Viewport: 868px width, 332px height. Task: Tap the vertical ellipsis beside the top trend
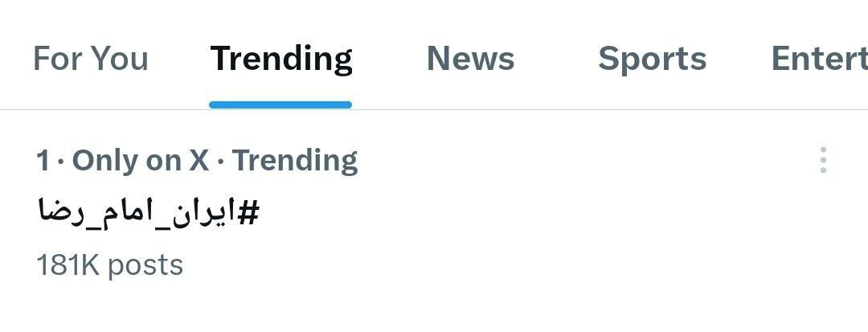(x=823, y=160)
